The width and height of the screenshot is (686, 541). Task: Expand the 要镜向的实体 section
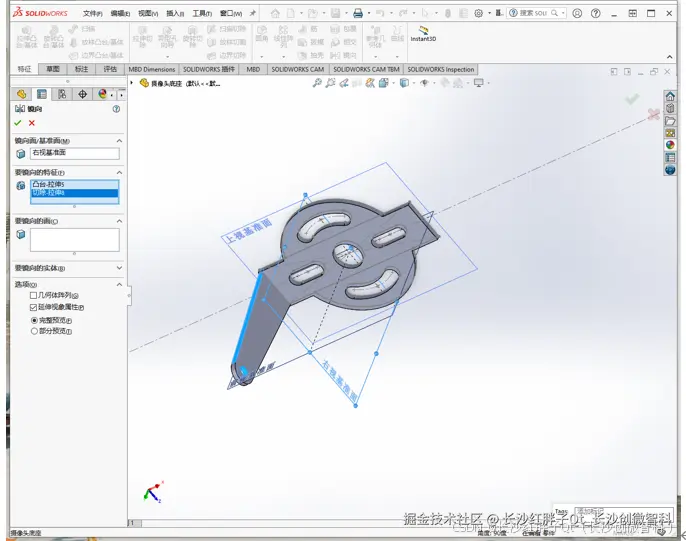pos(119,268)
